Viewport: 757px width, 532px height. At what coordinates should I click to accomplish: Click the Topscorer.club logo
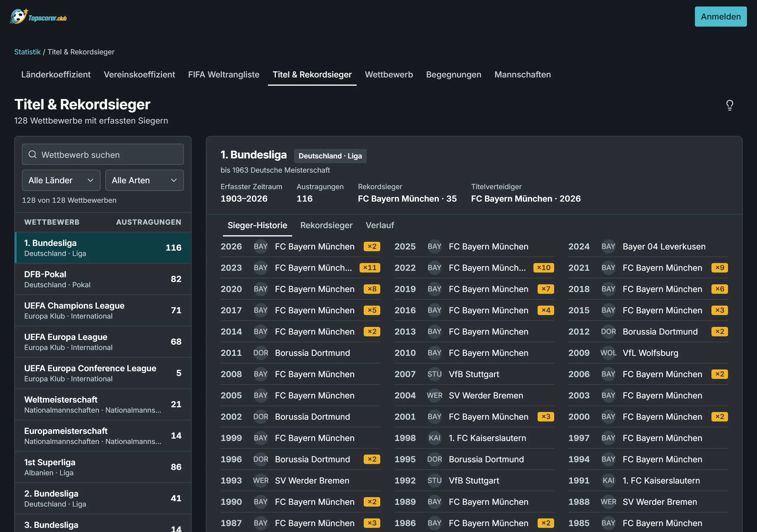point(38,17)
